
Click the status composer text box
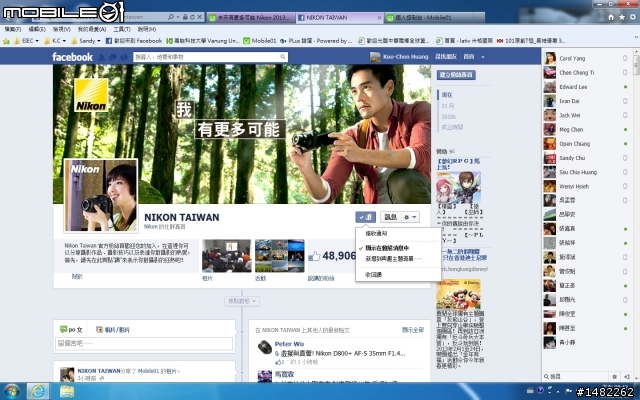pyautogui.click(x=144, y=344)
